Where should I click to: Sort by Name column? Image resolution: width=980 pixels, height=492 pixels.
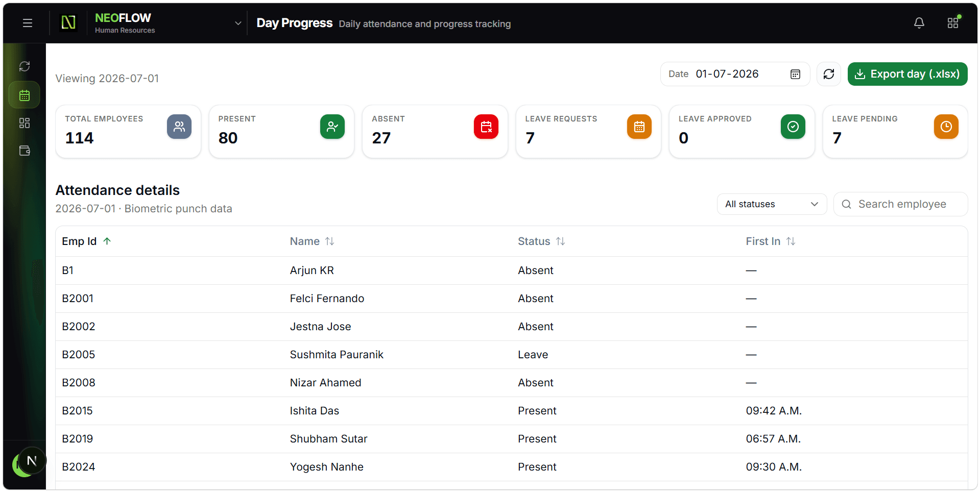312,241
